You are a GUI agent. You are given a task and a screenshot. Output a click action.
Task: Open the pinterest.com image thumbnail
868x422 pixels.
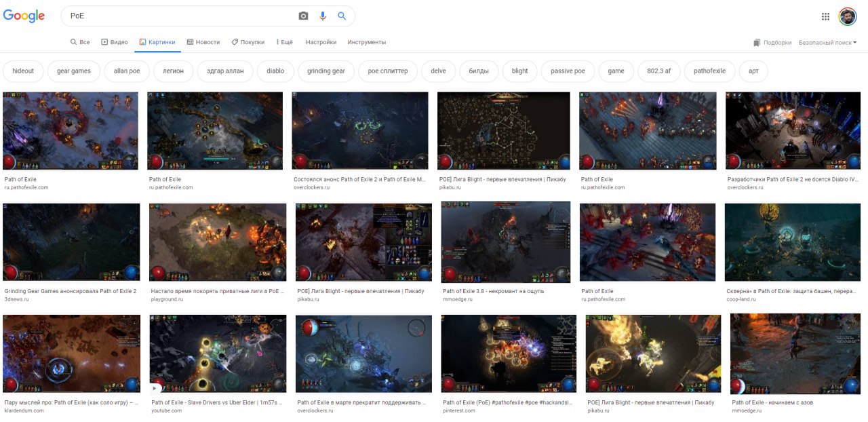pos(509,353)
